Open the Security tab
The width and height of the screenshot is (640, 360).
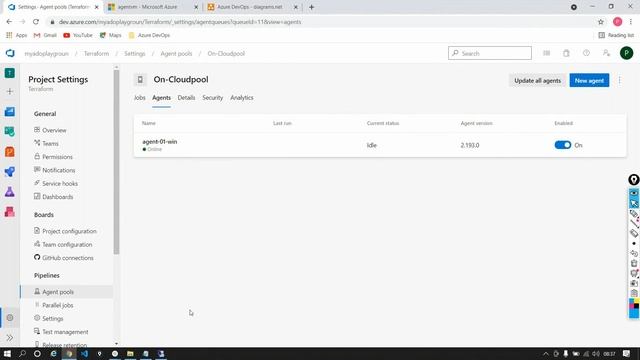[x=213, y=98]
